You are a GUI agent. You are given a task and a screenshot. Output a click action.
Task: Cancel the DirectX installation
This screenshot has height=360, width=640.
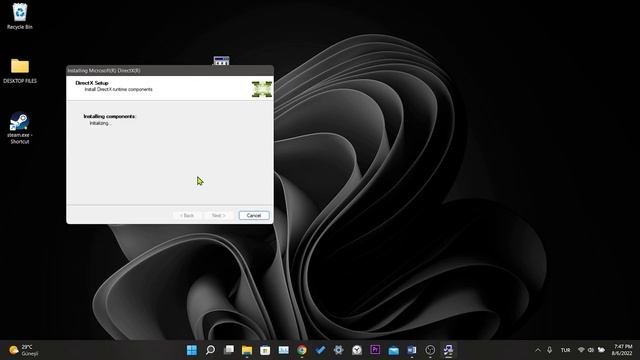pos(253,216)
